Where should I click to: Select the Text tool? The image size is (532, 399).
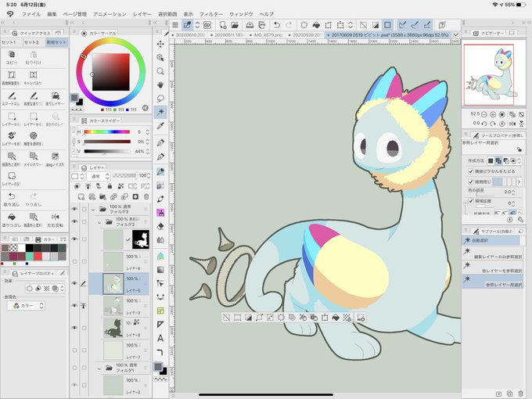tap(160, 338)
